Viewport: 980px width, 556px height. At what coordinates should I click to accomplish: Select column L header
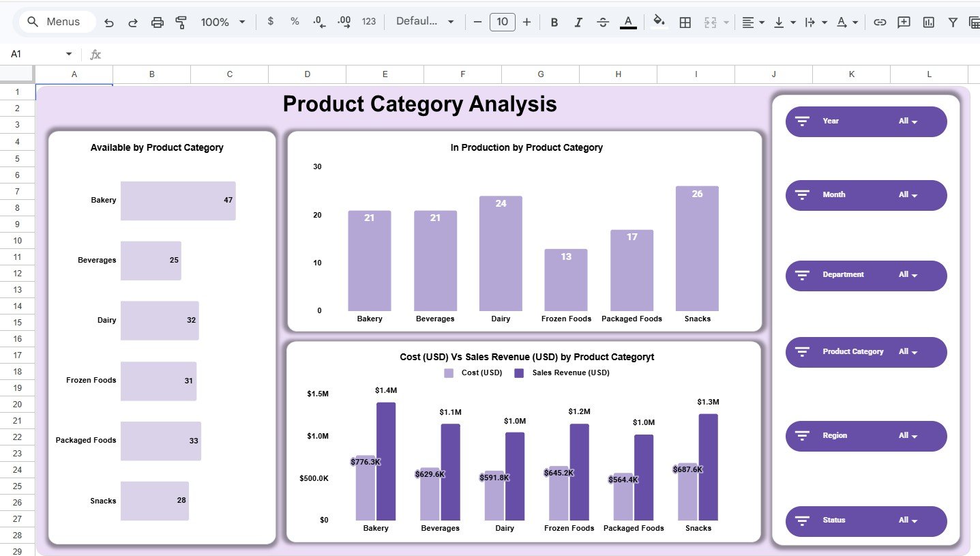(929, 74)
